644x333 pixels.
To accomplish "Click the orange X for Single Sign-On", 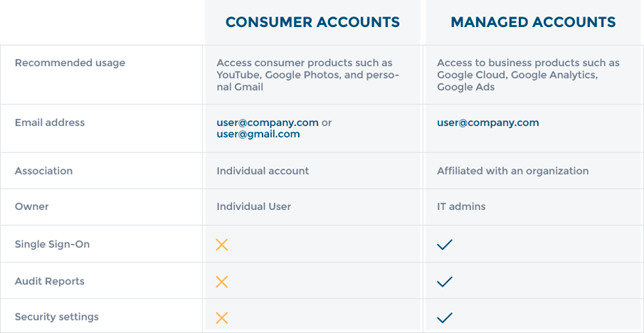I will (x=222, y=245).
